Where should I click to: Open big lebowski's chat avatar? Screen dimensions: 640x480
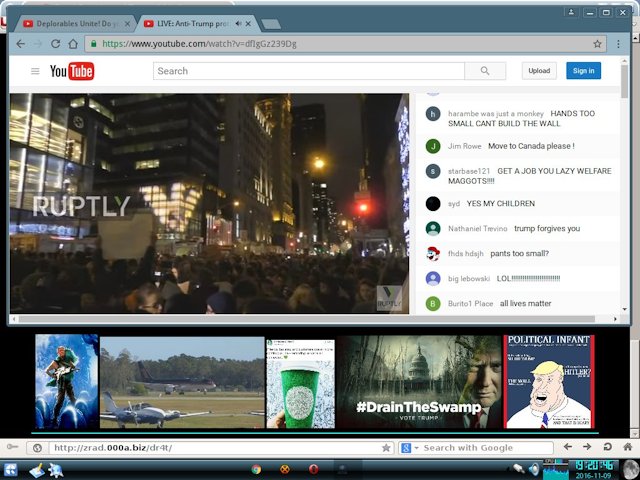(433, 278)
